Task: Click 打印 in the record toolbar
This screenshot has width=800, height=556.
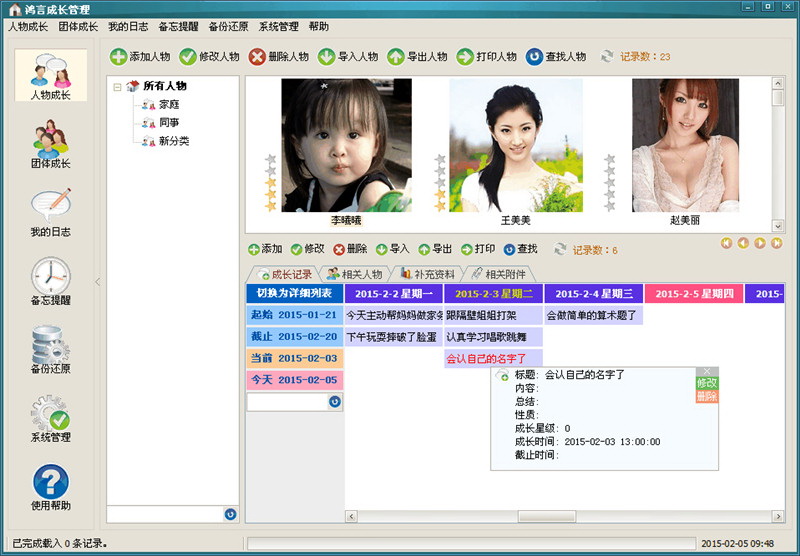Action: (478, 249)
